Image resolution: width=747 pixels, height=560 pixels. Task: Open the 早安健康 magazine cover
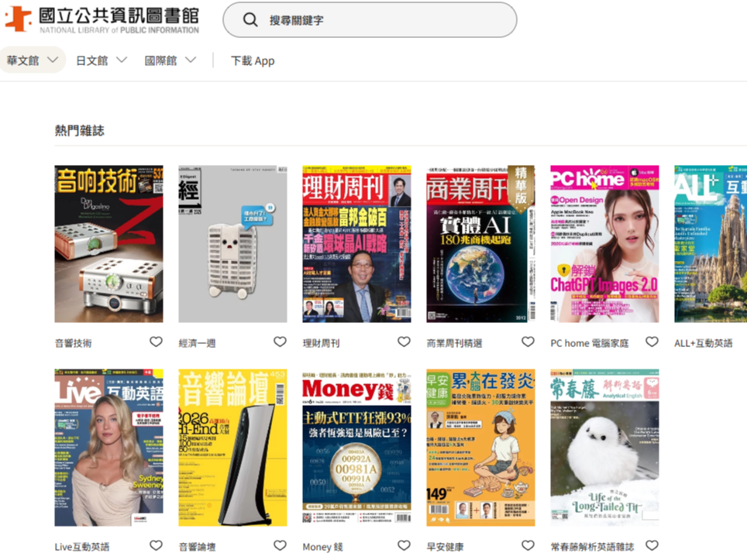tap(480, 448)
